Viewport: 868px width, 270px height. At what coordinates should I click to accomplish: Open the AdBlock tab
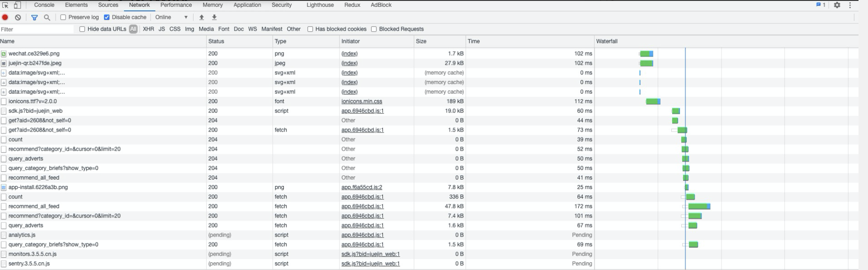(381, 5)
